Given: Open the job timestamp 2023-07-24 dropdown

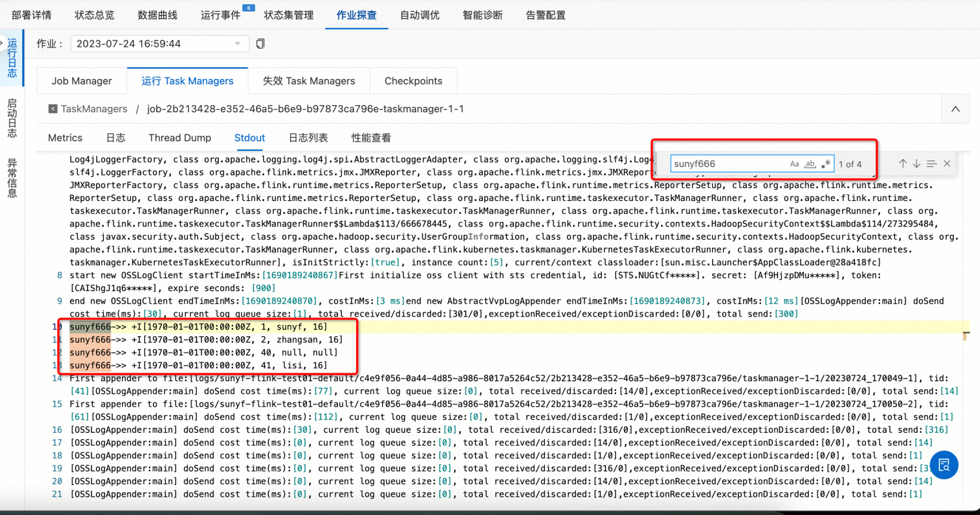Looking at the screenshot, I should [x=159, y=43].
